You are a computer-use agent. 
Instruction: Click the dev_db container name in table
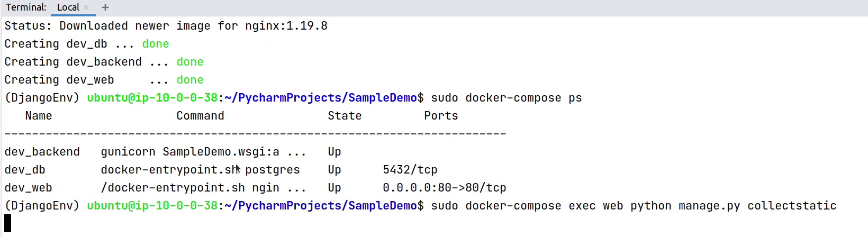[25, 170]
